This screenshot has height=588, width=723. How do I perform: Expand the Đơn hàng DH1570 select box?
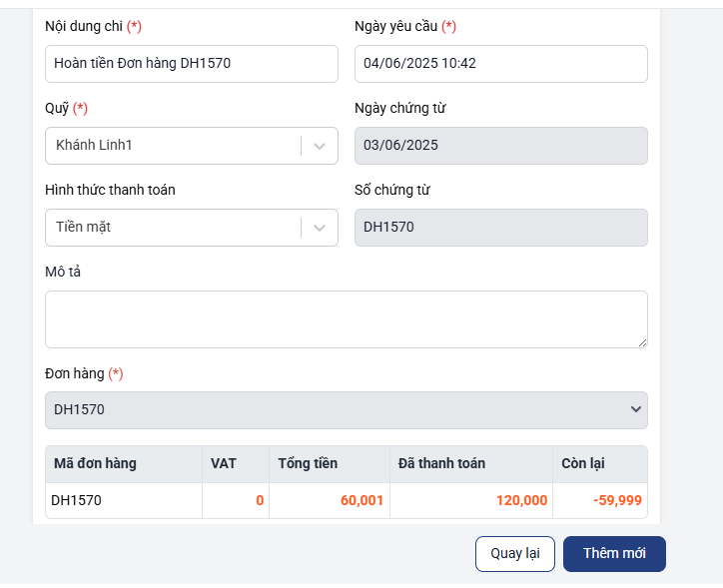click(347, 410)
